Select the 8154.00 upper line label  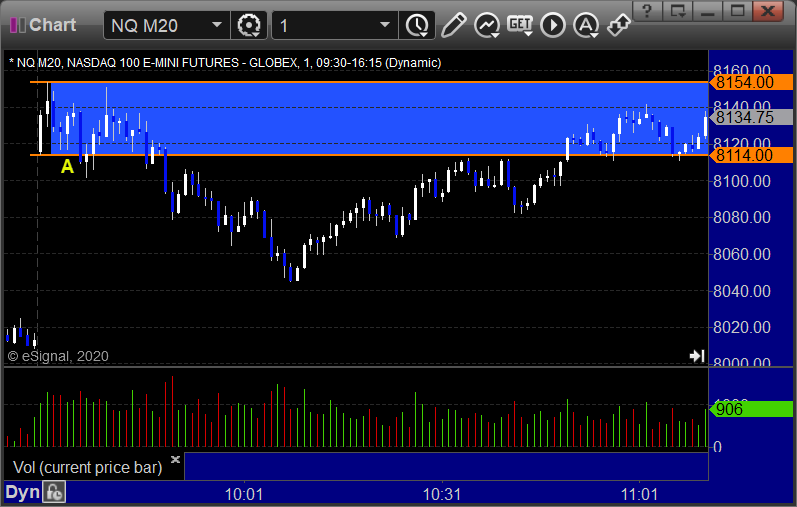click(x=751, y=82)
